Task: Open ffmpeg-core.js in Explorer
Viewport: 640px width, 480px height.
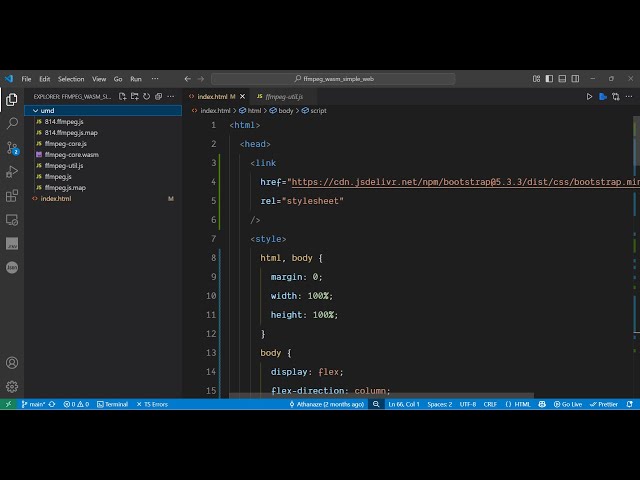Action: pyautogui.click(x=103, y=144)
